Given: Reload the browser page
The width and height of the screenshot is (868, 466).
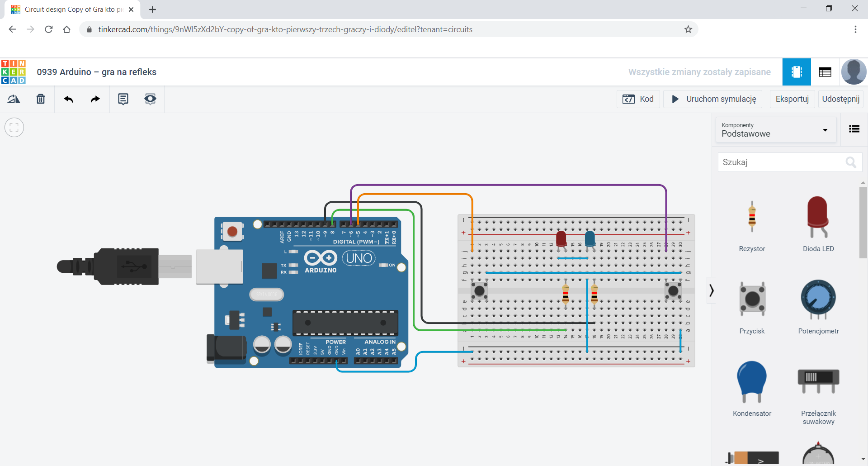Looking at the screenshot, I should [49, 29].
